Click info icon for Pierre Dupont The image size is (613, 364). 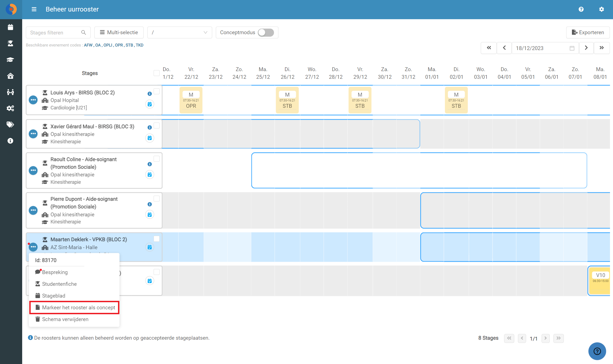click(149, 204)
